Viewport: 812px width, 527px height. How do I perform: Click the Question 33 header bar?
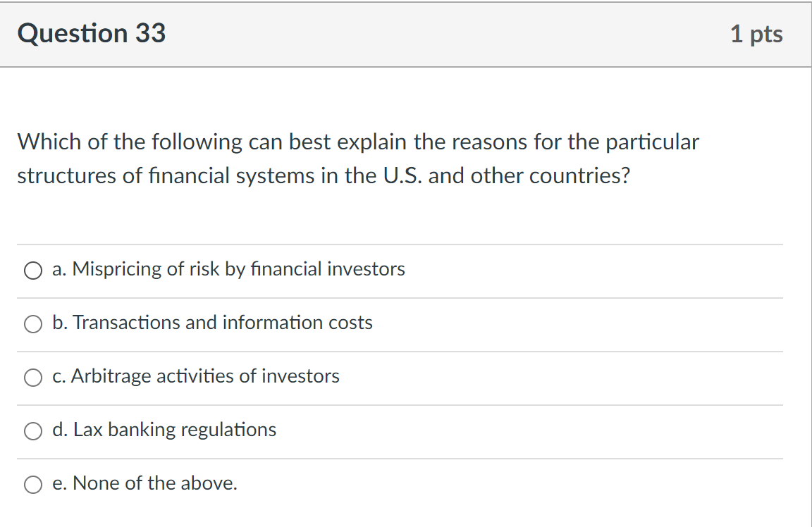click(406, 33)
